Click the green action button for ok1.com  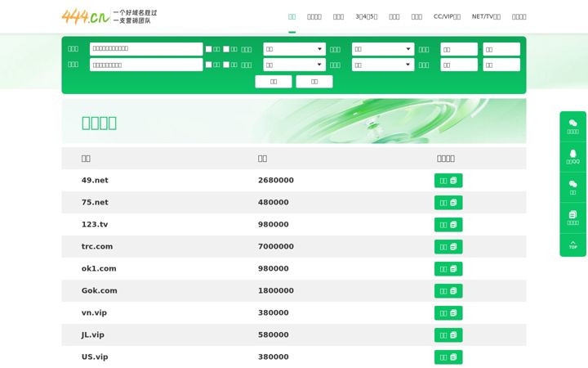coord(448,269)
